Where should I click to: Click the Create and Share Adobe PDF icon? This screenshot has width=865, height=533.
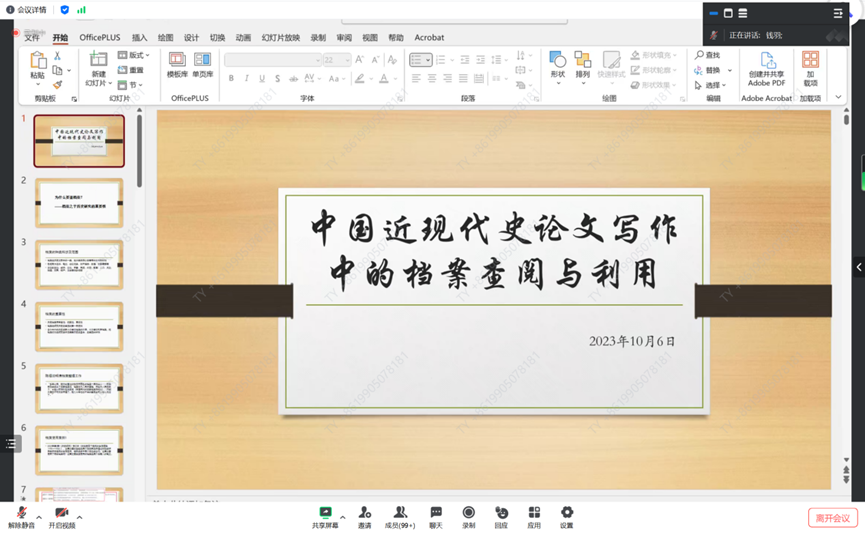[767, 68]
